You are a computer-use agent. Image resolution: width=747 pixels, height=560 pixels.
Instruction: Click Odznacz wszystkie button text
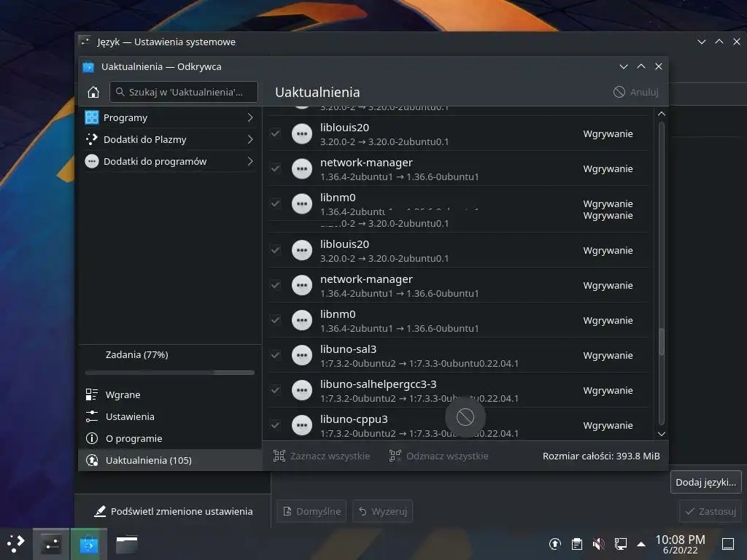point(447,456)
